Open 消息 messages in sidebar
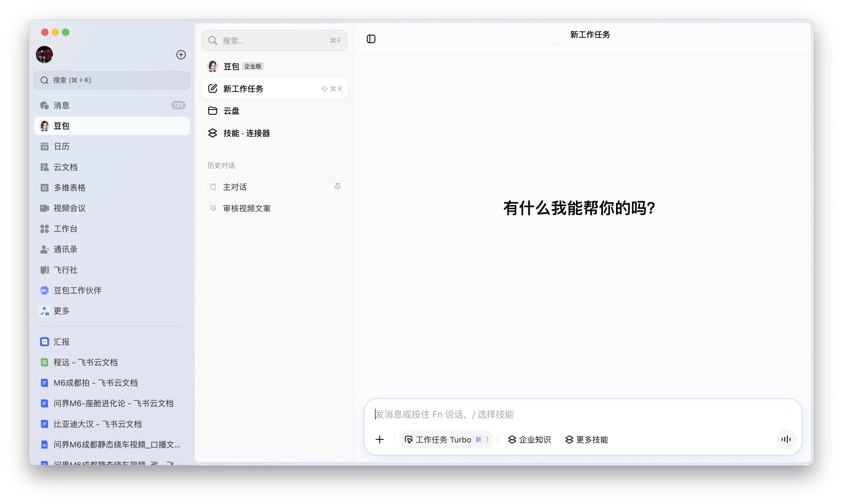843x504 pixels. pyautogui.click(x=112, y=105)
